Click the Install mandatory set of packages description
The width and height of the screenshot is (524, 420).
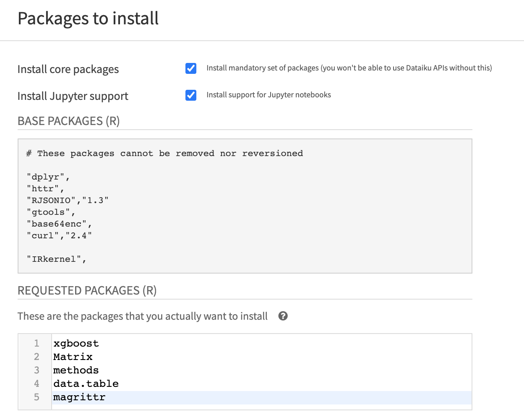tap(349, 68)
